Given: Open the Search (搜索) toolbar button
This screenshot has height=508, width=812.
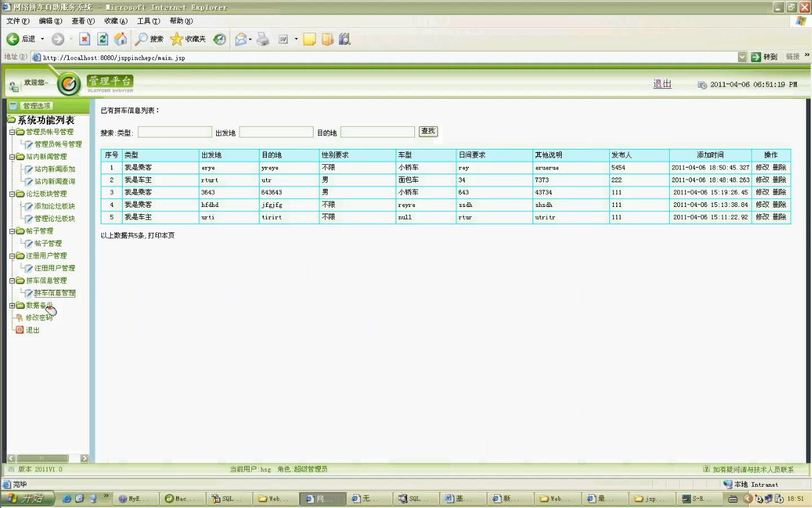Looking at the screenshot, I should [148, 39].
